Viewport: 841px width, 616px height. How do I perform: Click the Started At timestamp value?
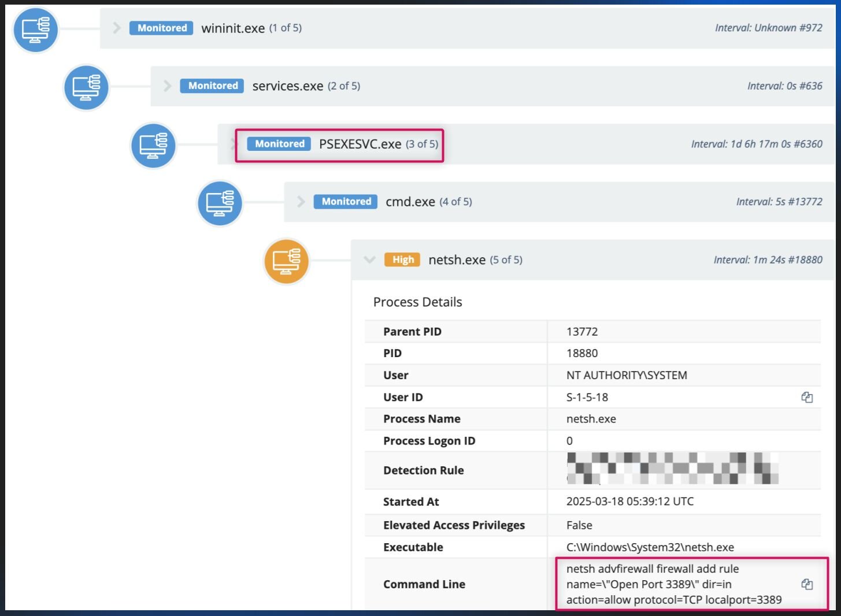(x=630, y=502)
